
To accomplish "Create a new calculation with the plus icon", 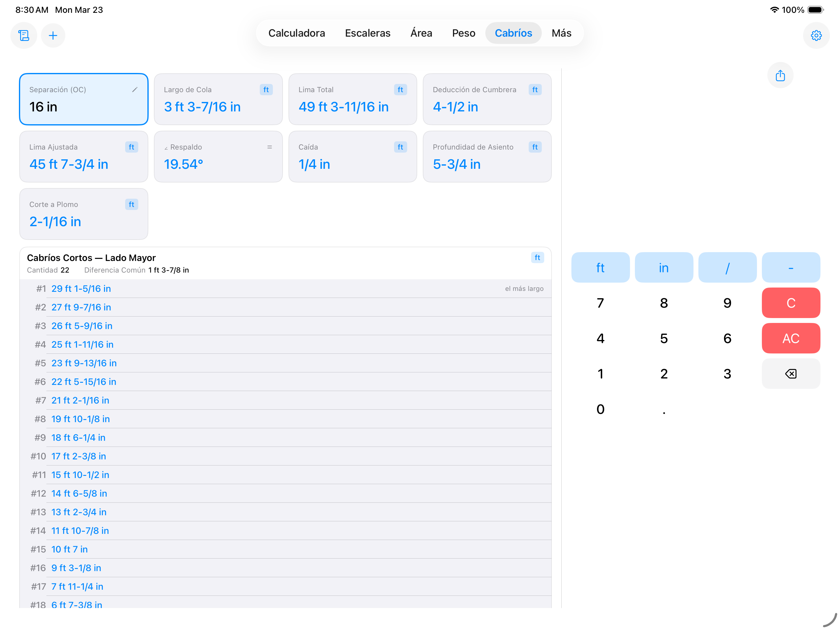I will coord(53,35).
